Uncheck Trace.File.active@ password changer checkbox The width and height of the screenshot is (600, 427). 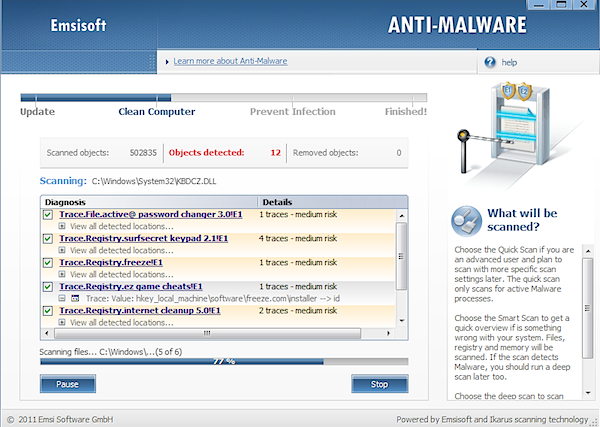coord(48,215)
